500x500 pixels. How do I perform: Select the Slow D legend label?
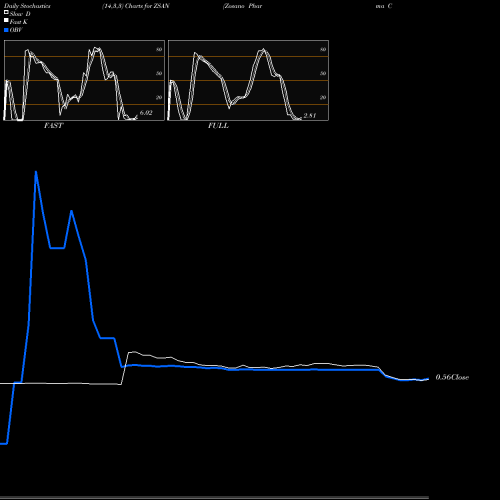pyautogui.click(x=20, y=14)
